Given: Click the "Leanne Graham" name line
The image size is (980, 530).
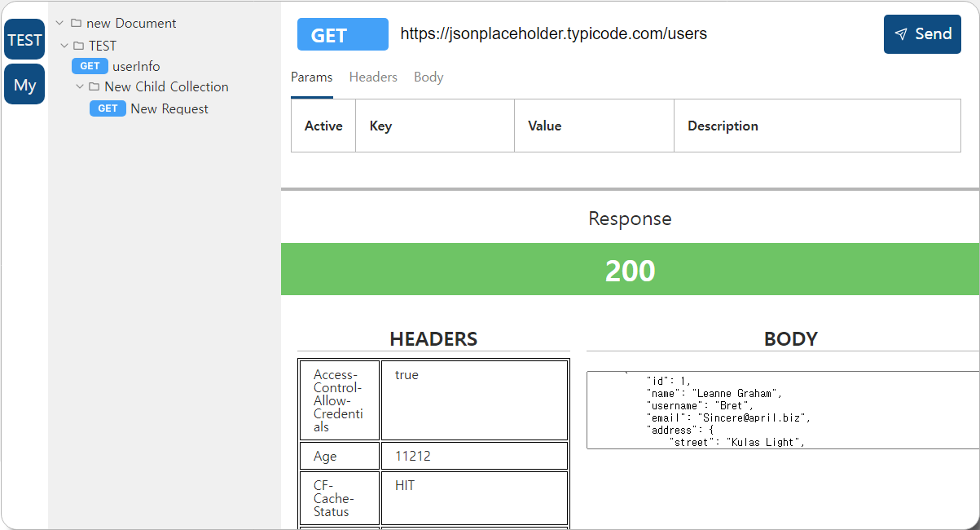Looking at the screenshot, I should pyautogui.click(x=714, y=393).
